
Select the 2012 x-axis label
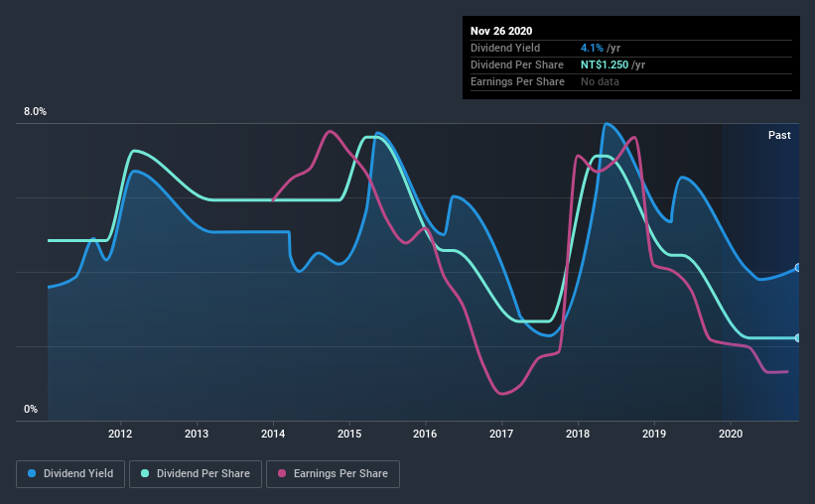(120, 434)
